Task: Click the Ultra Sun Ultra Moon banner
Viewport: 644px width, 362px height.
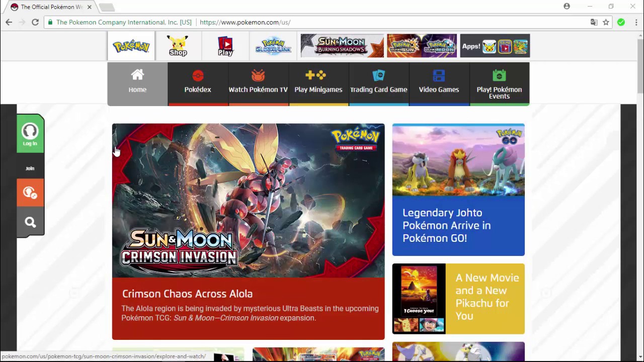Action: [422, 46]
